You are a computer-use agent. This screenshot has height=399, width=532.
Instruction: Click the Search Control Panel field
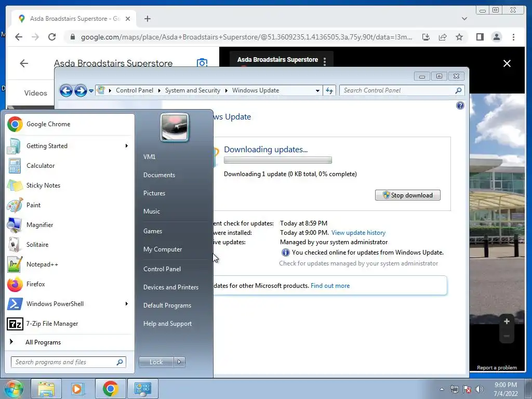[402, 90]
